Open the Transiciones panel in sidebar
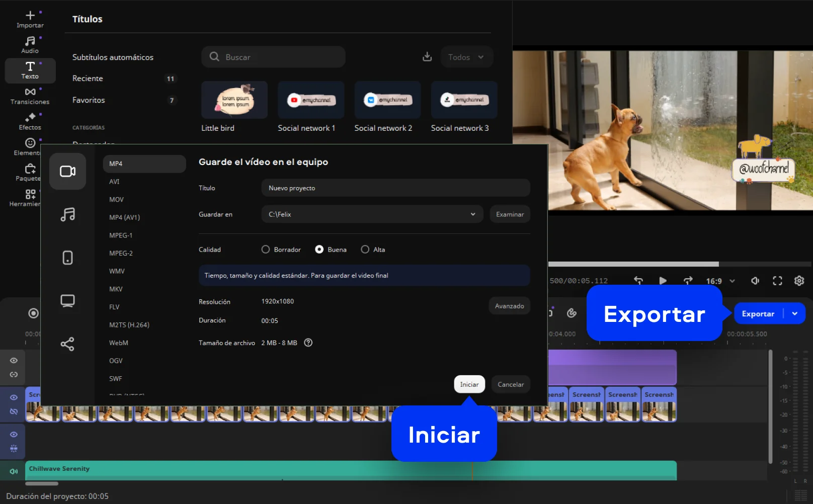 tap(30, 96)
